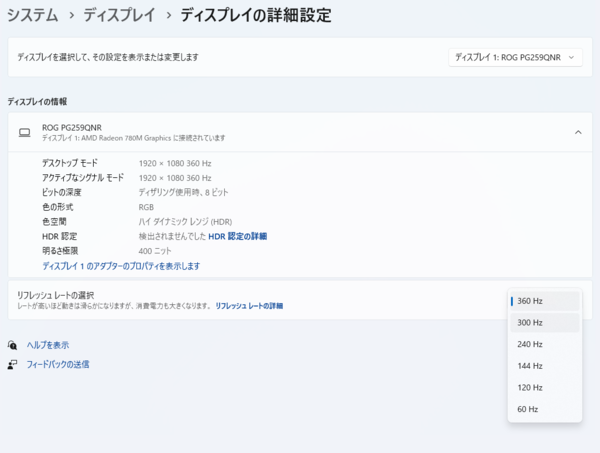Choose 144 Hz from the refresh list

click(x=545, y=366)
